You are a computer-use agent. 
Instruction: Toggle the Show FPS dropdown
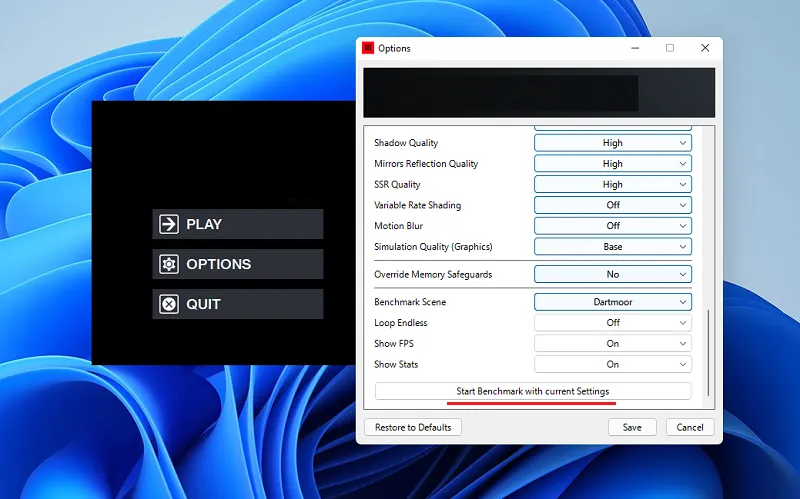[613, 343]
